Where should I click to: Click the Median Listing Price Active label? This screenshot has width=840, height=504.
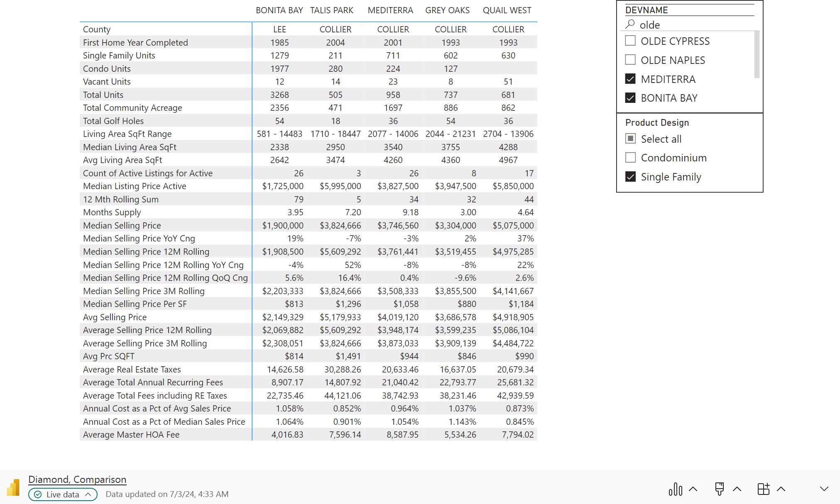135,186
